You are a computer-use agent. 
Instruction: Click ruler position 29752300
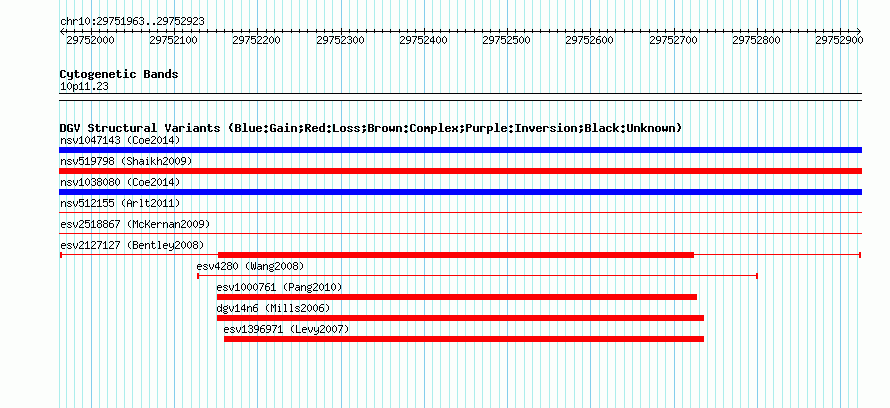pos(340,40)
